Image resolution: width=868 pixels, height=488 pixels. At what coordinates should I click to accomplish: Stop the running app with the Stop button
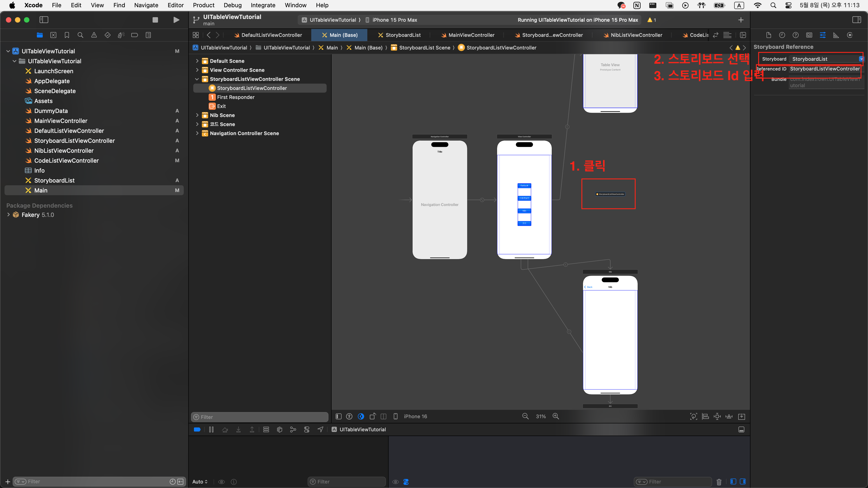pos(155,20)
